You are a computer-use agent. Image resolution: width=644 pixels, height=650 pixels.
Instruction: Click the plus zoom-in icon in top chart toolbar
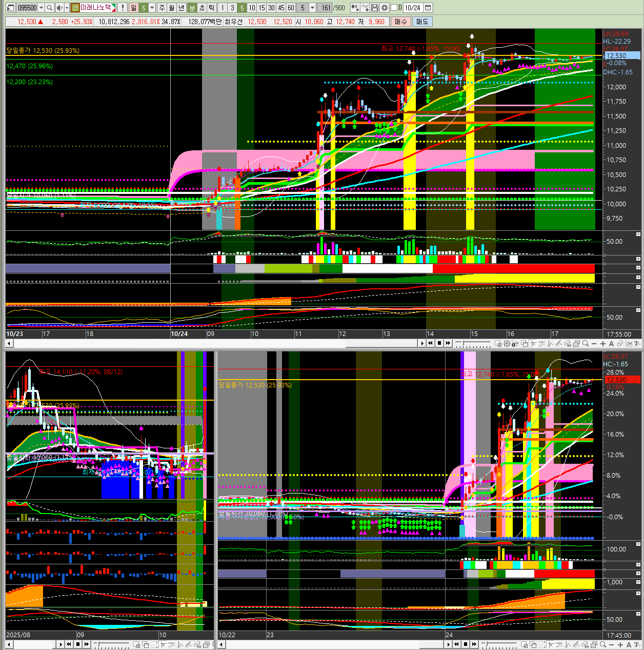pos(603,344)
